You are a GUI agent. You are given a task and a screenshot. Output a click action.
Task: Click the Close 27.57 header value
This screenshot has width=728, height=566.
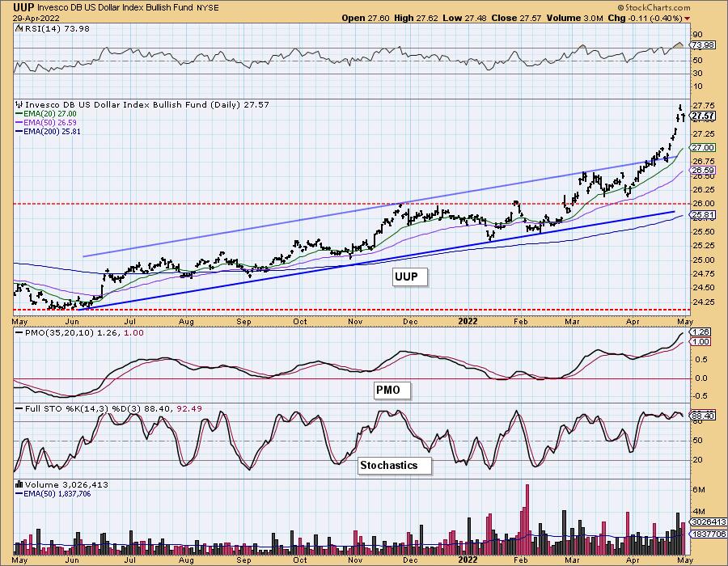point(515,18)
